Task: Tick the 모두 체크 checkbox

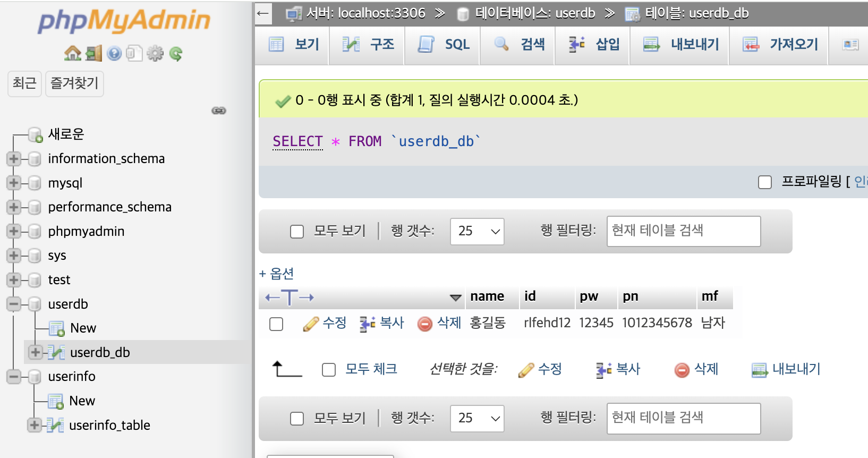Action: pos(329,370)
